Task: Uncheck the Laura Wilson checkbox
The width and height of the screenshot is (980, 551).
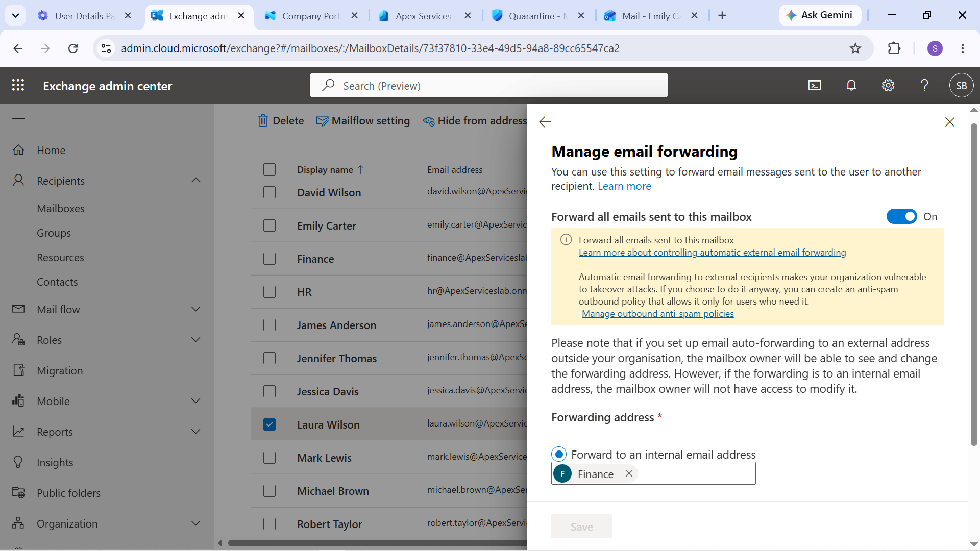Action: [x=269, y=424]
